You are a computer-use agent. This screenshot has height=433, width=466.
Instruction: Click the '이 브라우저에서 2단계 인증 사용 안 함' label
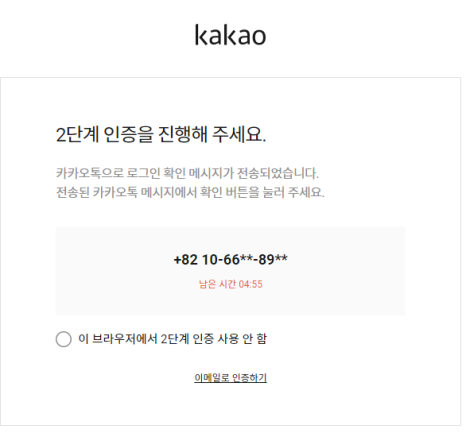(173, 339)
